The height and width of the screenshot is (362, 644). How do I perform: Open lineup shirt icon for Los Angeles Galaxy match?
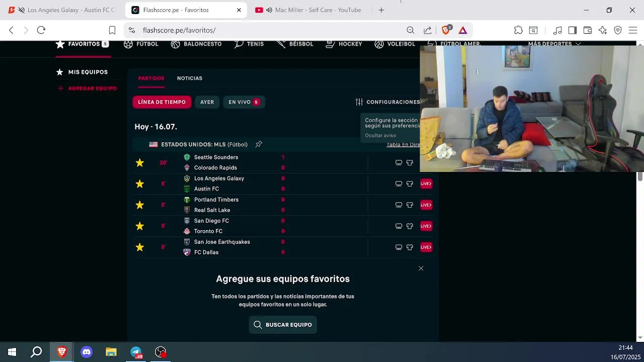pyautogui.click(x=410, y=184)
